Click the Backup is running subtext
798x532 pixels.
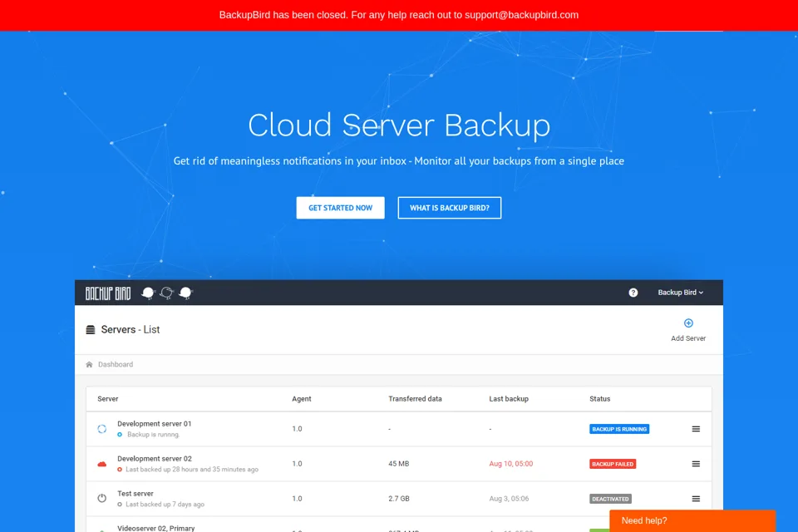point(153,435)
